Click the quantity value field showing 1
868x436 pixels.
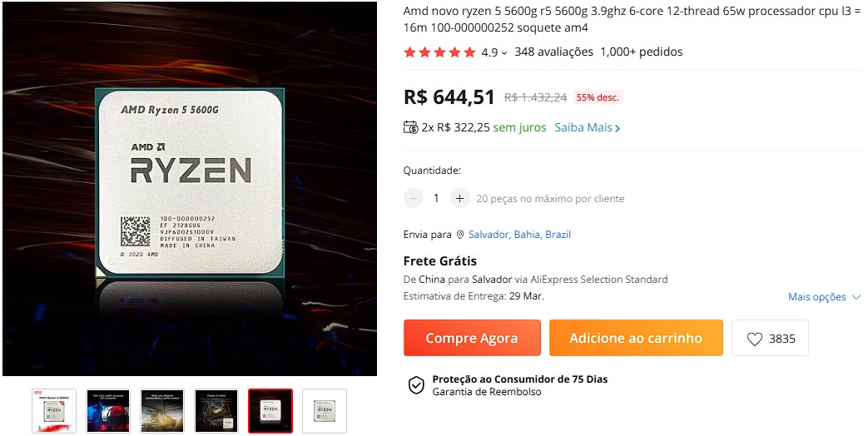point(436,198)
